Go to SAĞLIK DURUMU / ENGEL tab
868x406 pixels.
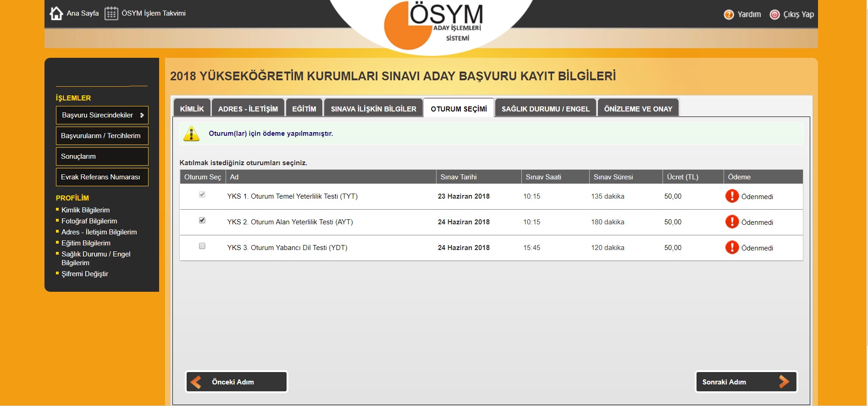point(546,108)
